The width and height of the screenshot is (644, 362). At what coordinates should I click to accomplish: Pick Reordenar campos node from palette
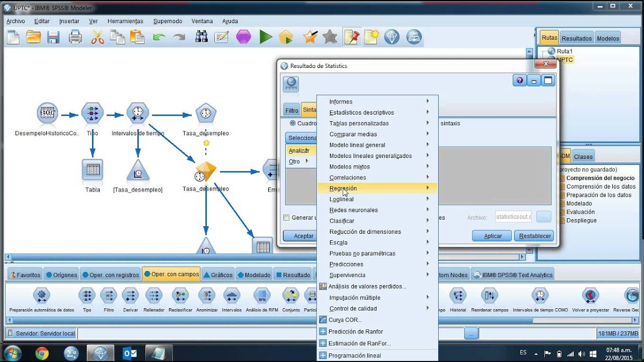point(490,296)
